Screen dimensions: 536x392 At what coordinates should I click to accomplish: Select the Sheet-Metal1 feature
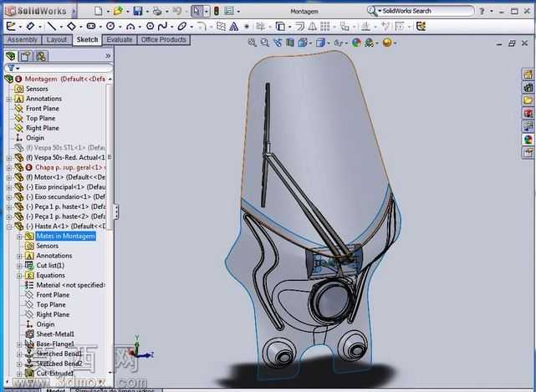click(55, 334)
